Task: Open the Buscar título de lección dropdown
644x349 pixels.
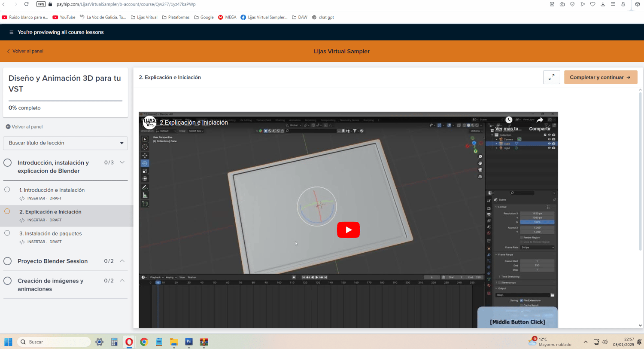Action: (65, 143)
